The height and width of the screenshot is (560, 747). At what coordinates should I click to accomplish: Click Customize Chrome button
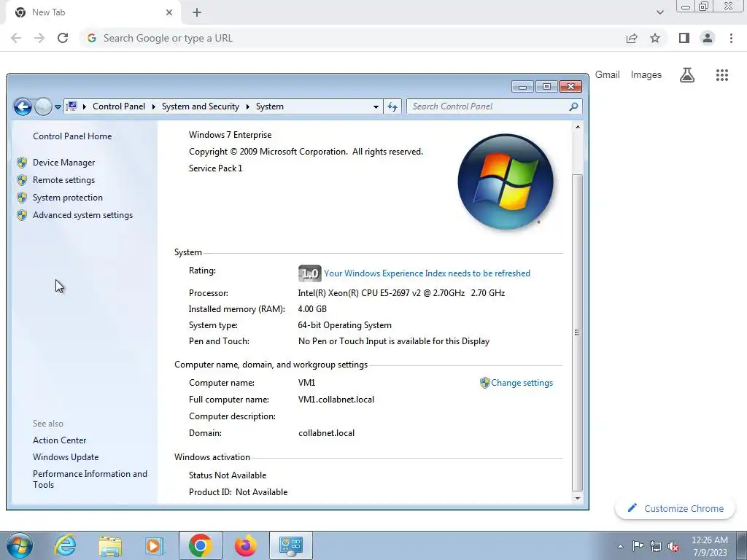676,508
